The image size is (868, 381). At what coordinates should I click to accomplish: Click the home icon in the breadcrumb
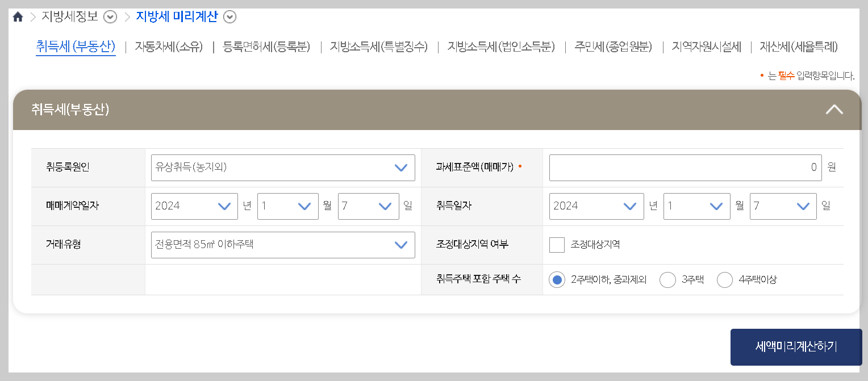point(18,16)
